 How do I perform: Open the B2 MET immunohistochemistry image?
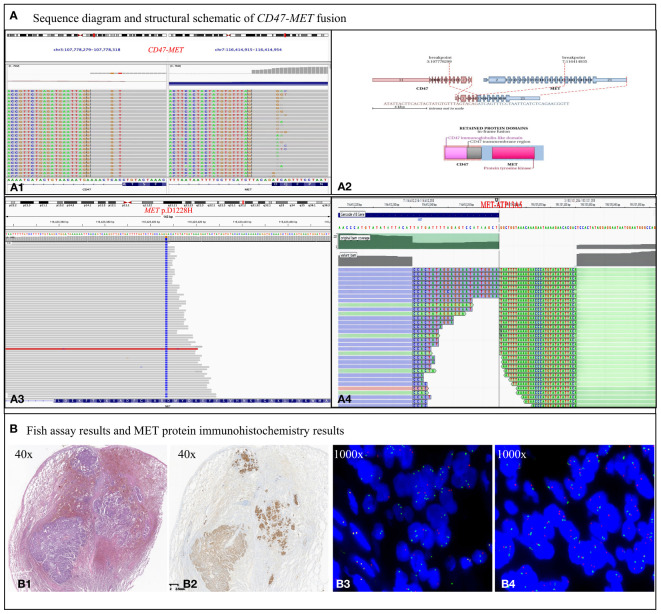(x=249, y=518)
